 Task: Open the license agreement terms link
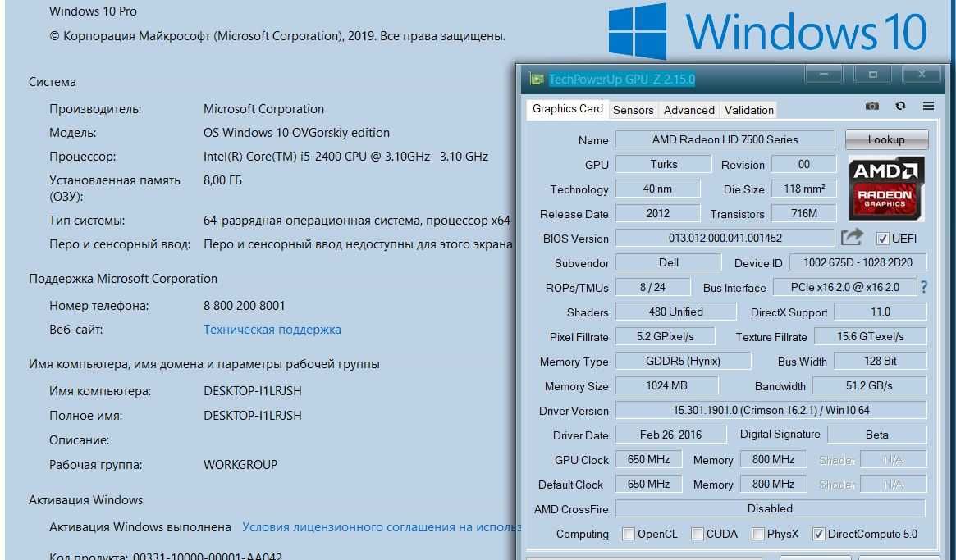pos(381,527)
